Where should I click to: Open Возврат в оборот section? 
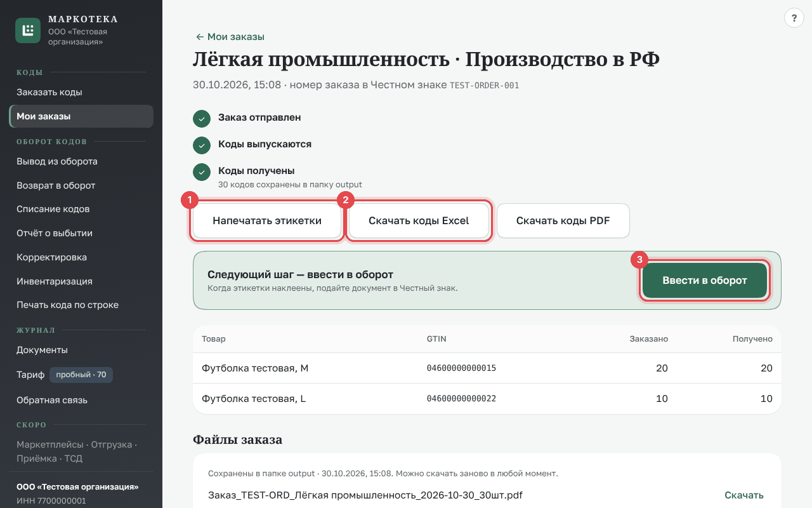pos(81,185)
